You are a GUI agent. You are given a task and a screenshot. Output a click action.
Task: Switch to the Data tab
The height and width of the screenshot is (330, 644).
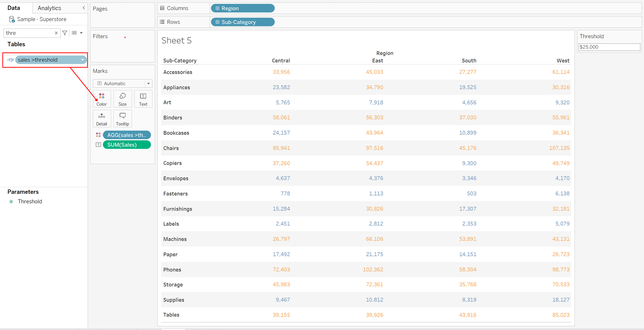tap(14, 8)
